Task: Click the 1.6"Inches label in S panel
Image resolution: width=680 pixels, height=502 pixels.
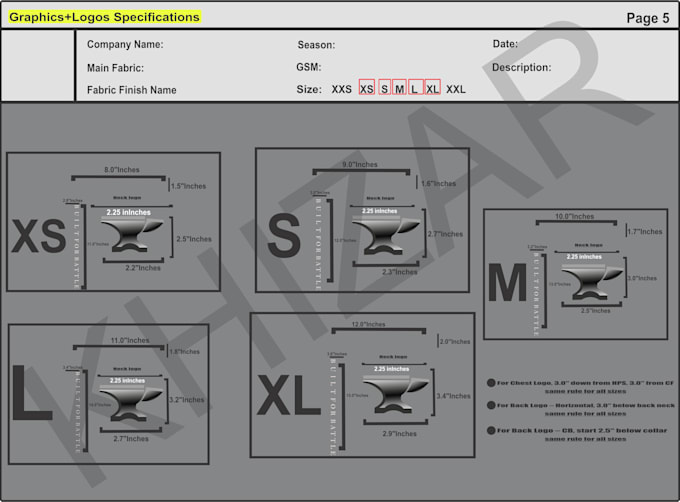Action: [438, 184]
